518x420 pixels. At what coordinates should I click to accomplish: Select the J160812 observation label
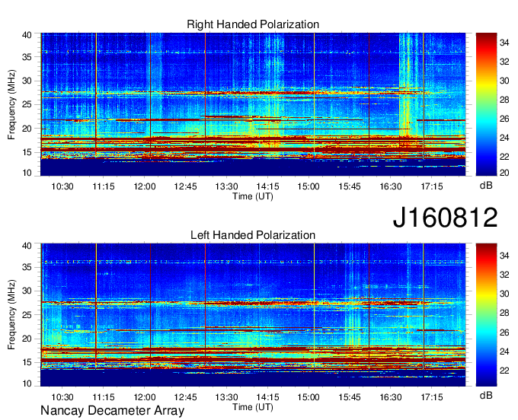click(445, 218)
